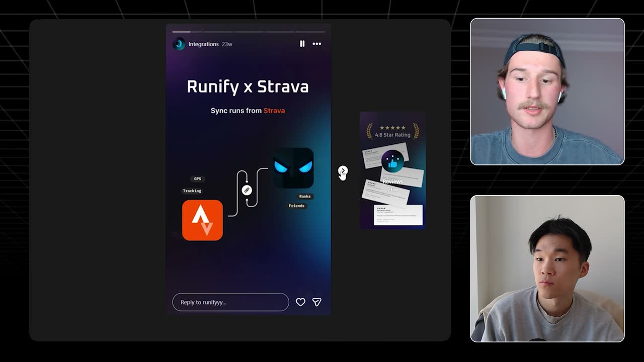Click the link chain icon between apps
The image size is (644, 362).
pos(247,190)
